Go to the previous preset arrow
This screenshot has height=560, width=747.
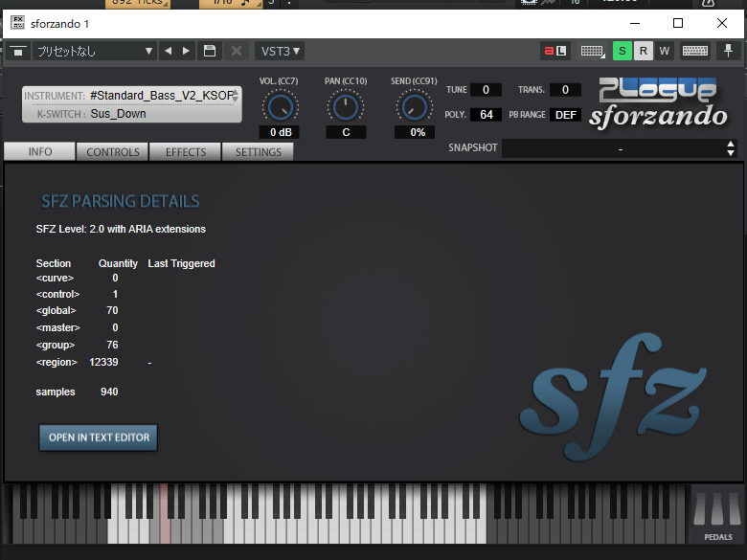click(x=169, y=51)
